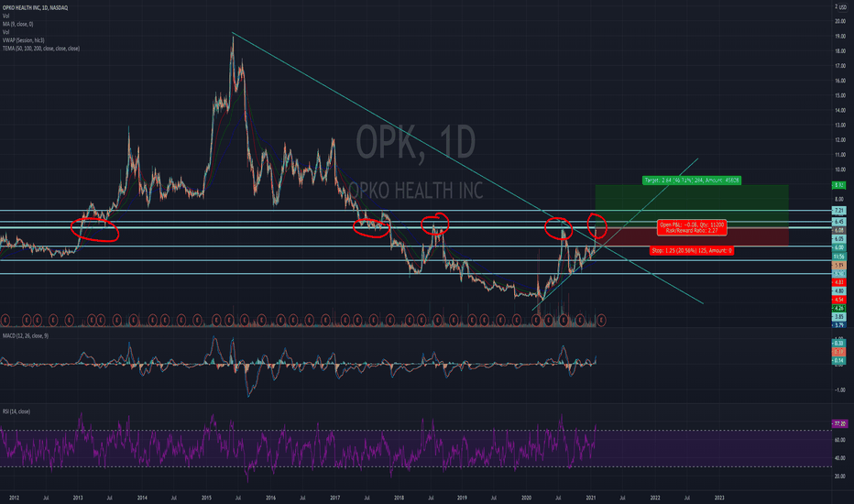Click the 6.45 price axis tag

click(838, 222)
